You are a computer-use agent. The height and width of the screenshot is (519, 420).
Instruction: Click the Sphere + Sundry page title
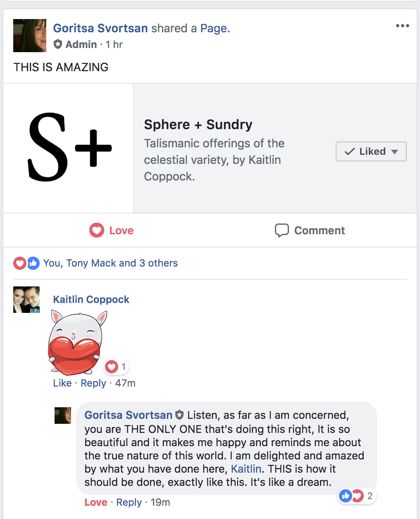point(198,125)
